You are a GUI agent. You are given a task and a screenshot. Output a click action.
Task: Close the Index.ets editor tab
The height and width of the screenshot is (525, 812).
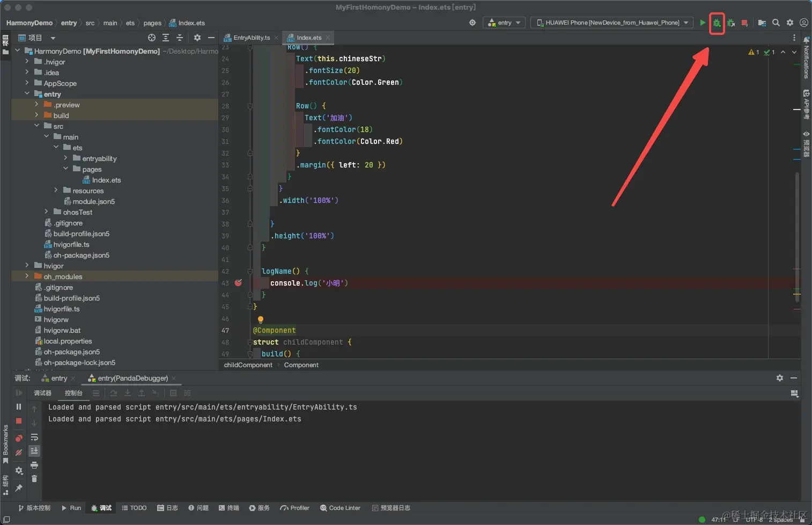tap(327, 38)
